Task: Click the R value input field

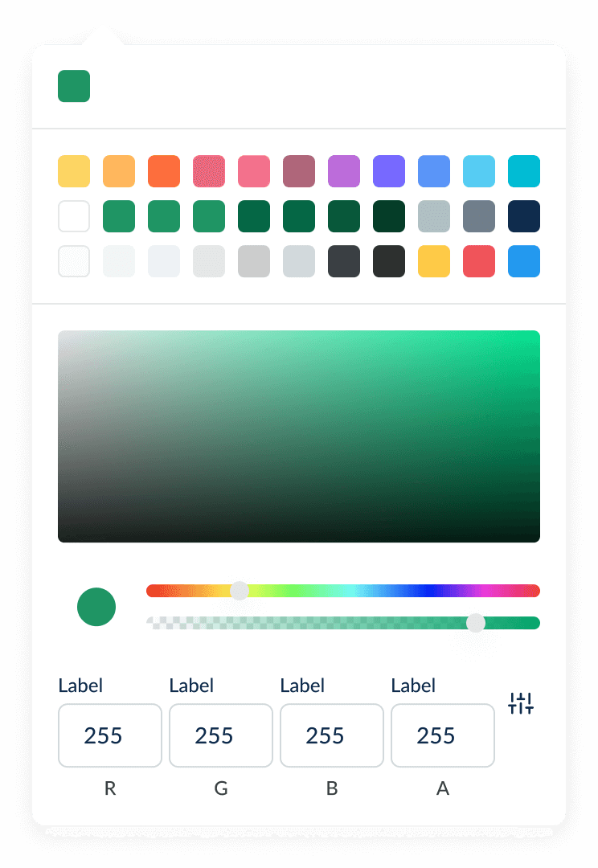Action: (x=109, y=735)
